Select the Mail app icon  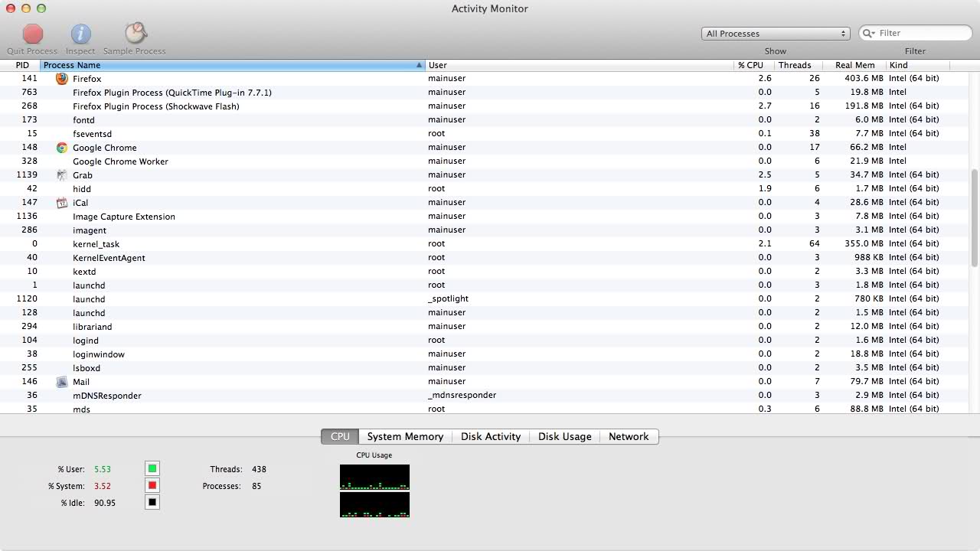pyautogui.click(x=62, y=381)
